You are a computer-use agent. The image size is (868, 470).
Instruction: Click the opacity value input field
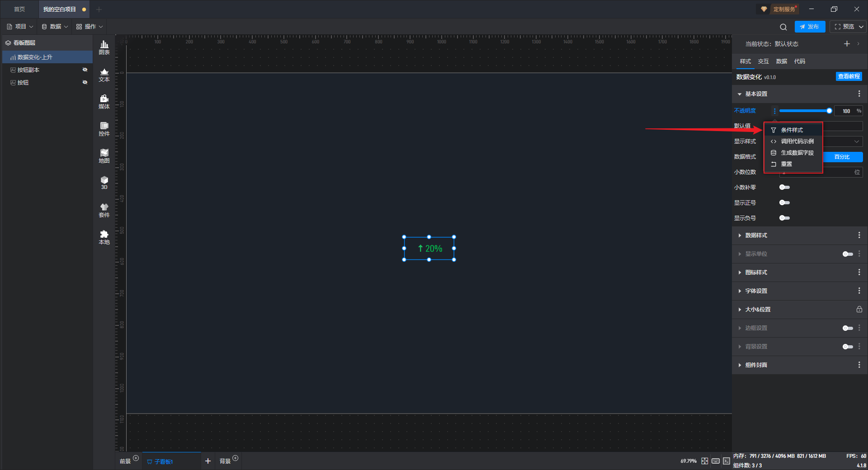(845, 111)
